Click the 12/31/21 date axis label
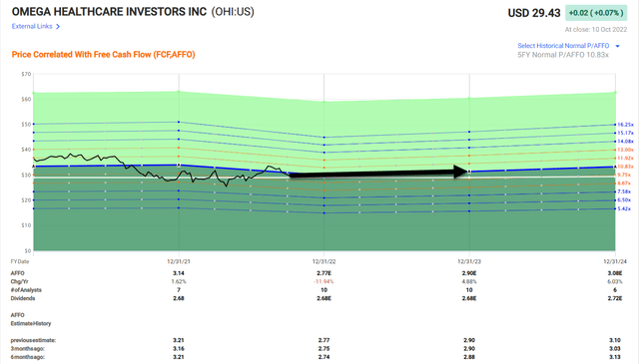The height and width of the screenshot is (364, 639). (x=179, y=261)
